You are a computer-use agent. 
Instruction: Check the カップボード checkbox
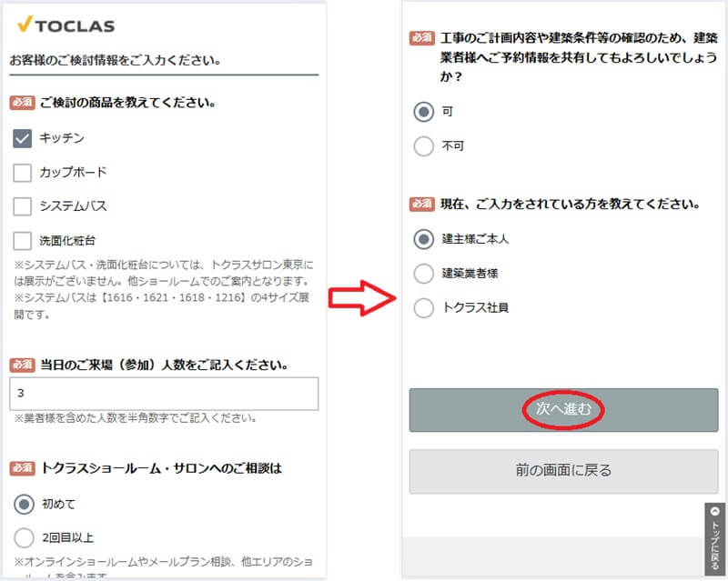pos(24,173)
